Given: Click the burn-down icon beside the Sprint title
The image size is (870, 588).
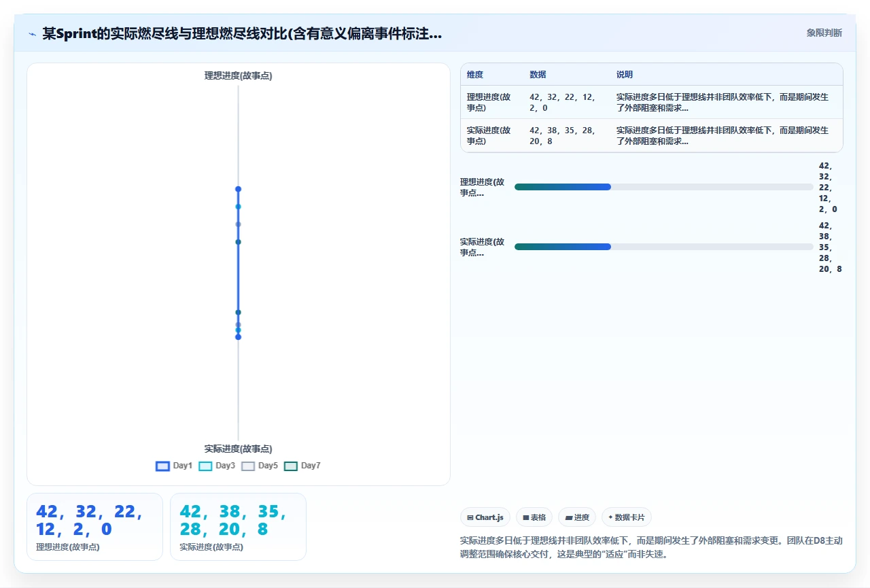Looking at the screenshot, I should pyautogui.click(x=32, y=34).
